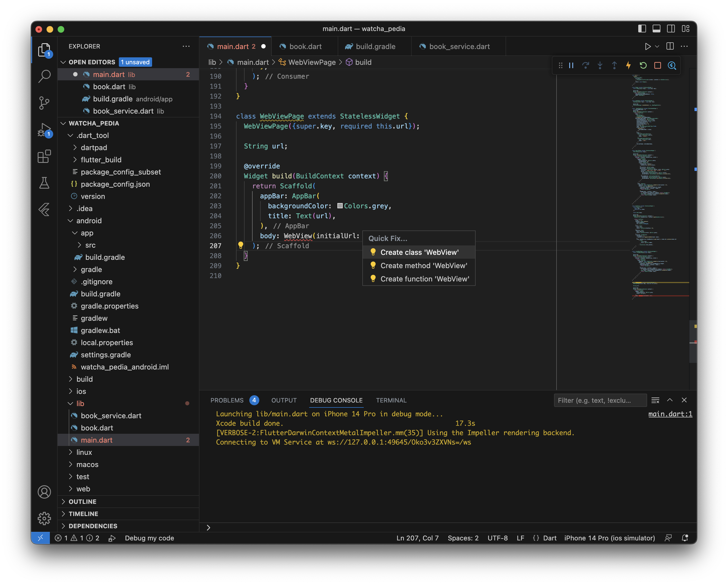
Task: Toggle the bottom panel layout
Action: pyautogui.click(x=657, y=29)
